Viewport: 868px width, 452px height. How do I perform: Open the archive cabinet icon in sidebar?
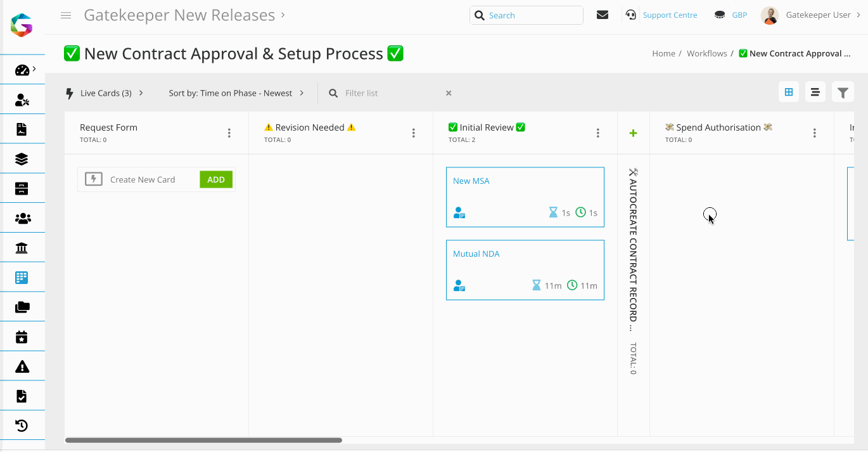click(x=22, y=188)
